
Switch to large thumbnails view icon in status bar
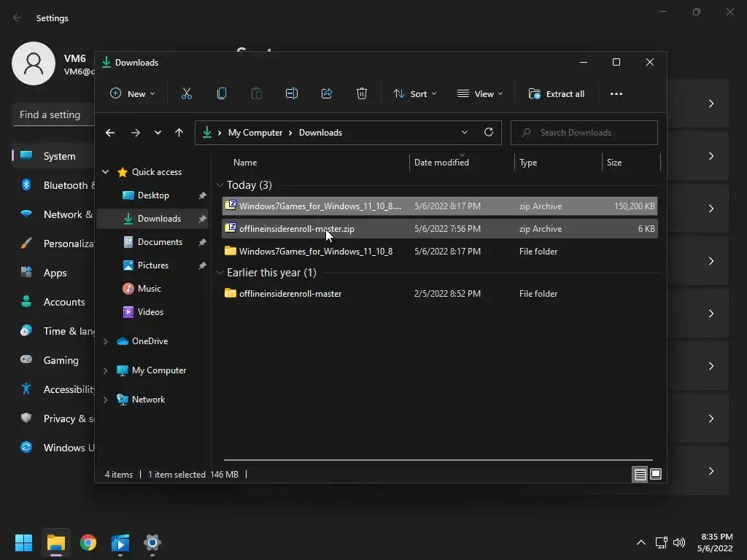pos(656,474)
